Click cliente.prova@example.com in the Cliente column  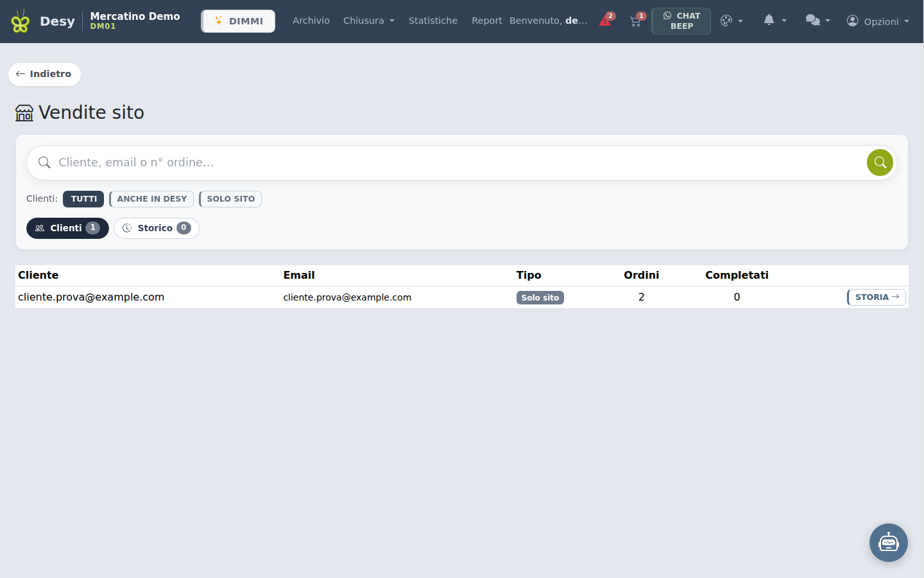coord(91,297)
